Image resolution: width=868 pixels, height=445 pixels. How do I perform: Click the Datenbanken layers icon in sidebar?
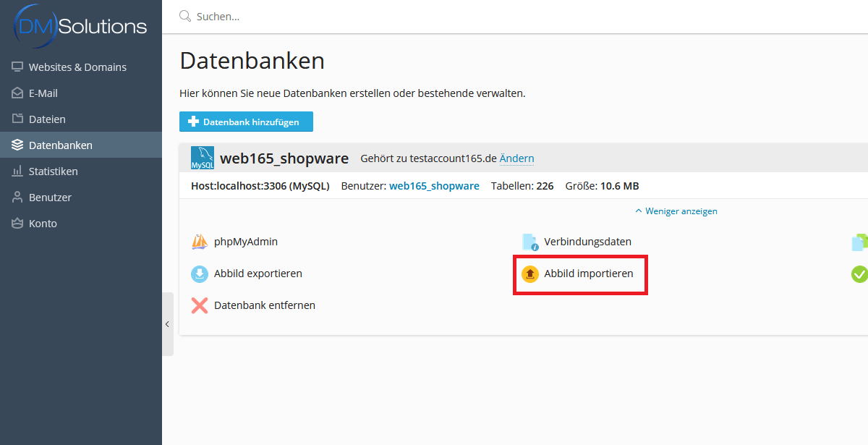pyautogui.click(x=17, y=145)
